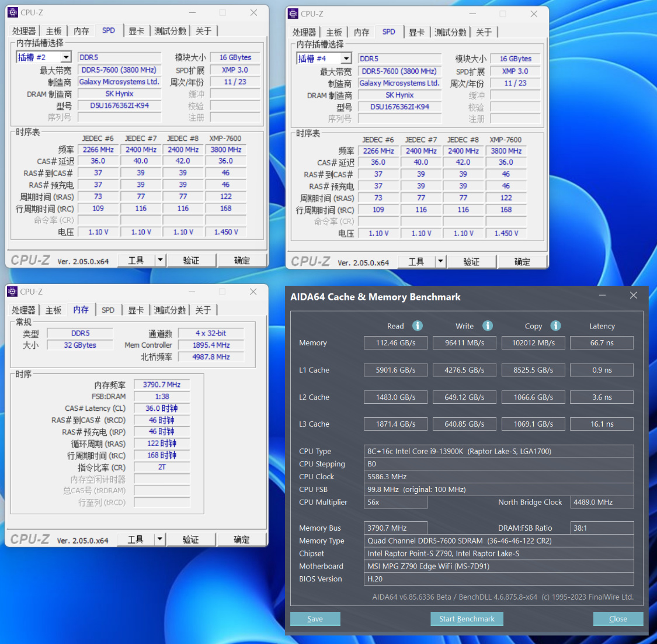The image size is (657, 644).
Task: Click CPU-Z app icon in slot #2 window
Action: click(x=13, y=12)
